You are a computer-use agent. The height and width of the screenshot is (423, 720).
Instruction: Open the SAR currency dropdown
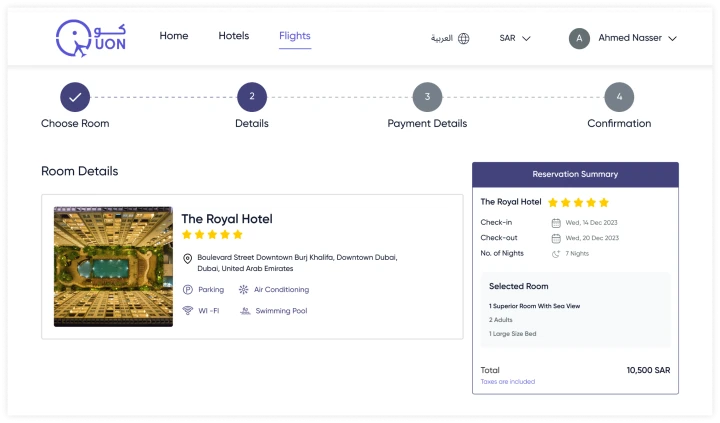[515, 39]
